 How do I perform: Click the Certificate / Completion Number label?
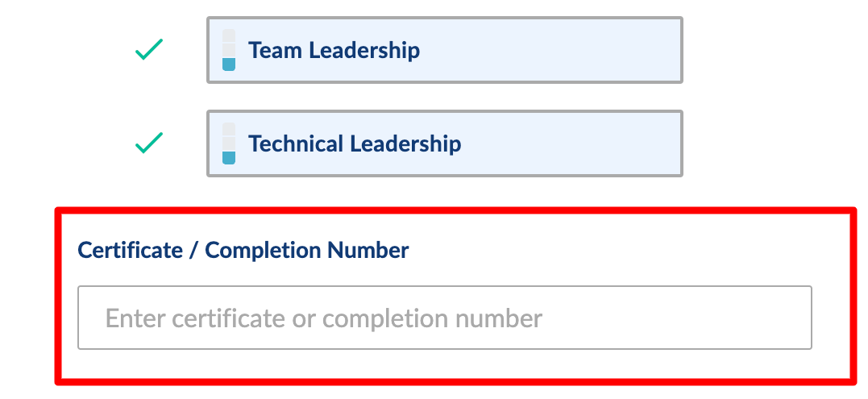point(243,250)
